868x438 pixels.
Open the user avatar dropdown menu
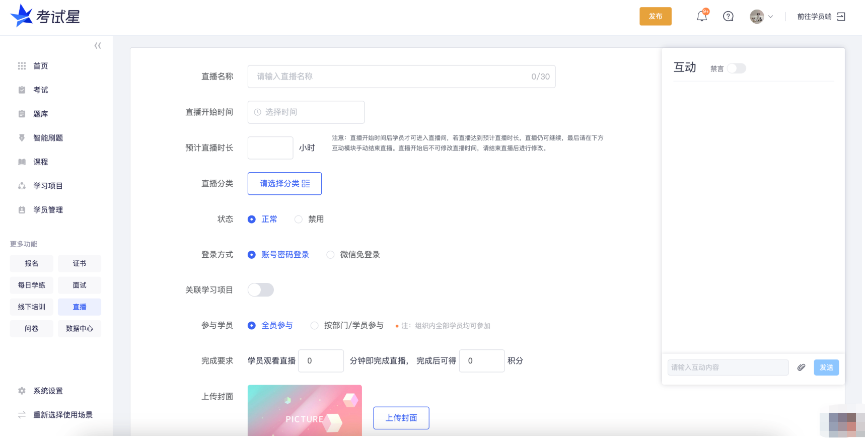tap(761, 17)
